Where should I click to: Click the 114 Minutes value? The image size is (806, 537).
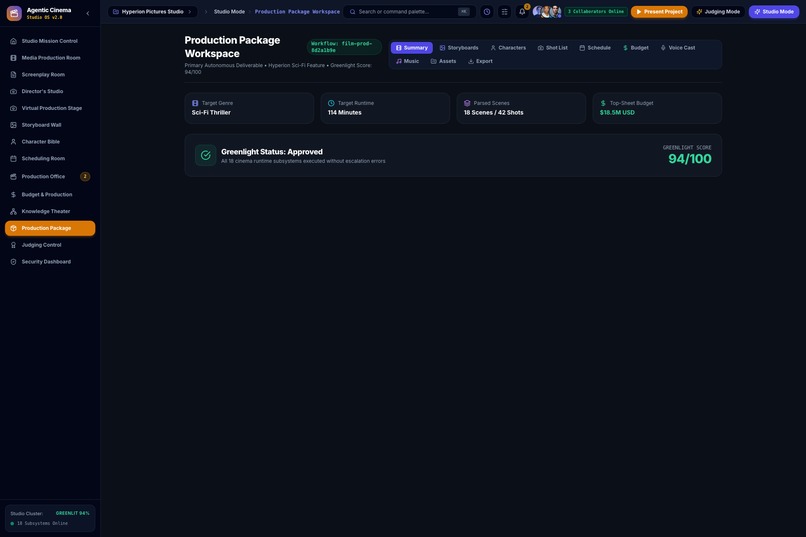(344, 113)
